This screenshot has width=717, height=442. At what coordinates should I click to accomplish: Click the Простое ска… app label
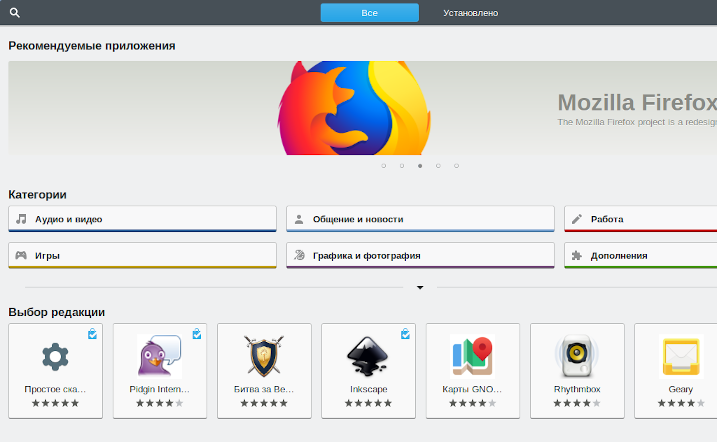[x=55, y=389]
